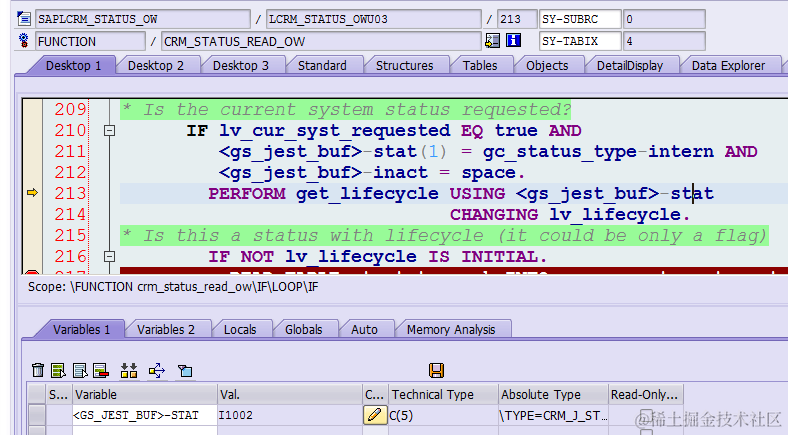Screen dimensions: 788x435
Task: Click the Absolute Type column header
Action: [x=553, y=395]
